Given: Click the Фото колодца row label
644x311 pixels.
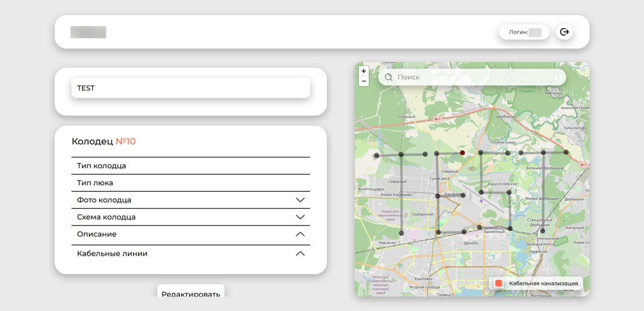Looking at the screenshot, I should [104, 200].
